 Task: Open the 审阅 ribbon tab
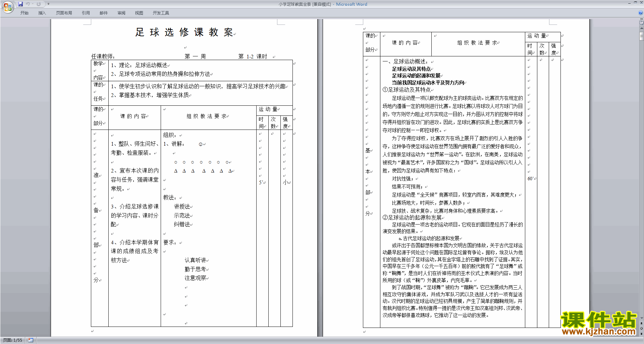tap(121, 13)
